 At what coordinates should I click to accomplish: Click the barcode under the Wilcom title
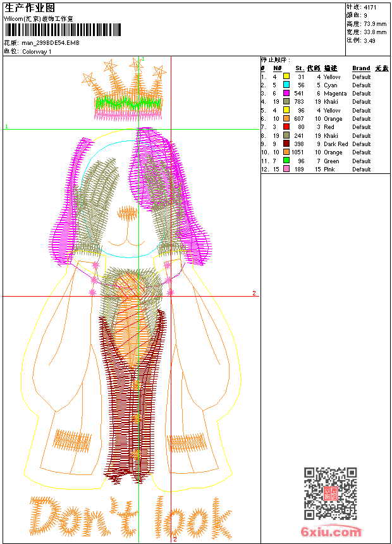pos(62,30)
